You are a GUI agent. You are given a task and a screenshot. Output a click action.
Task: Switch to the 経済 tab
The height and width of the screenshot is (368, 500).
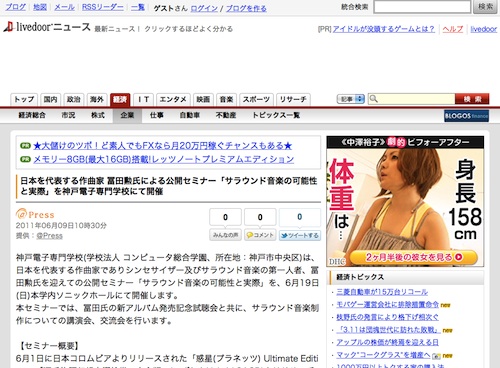120,99
